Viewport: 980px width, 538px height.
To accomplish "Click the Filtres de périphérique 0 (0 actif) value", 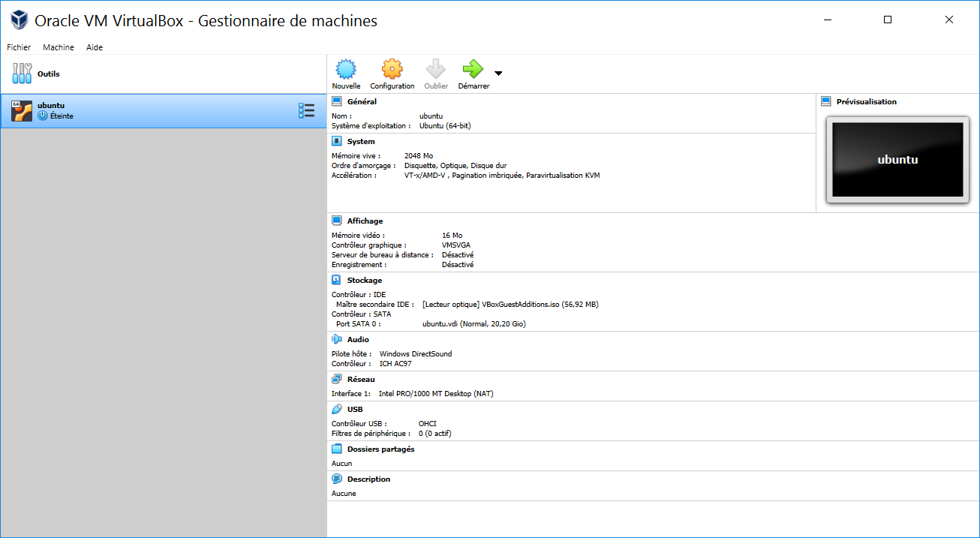I will coord(434,433).
